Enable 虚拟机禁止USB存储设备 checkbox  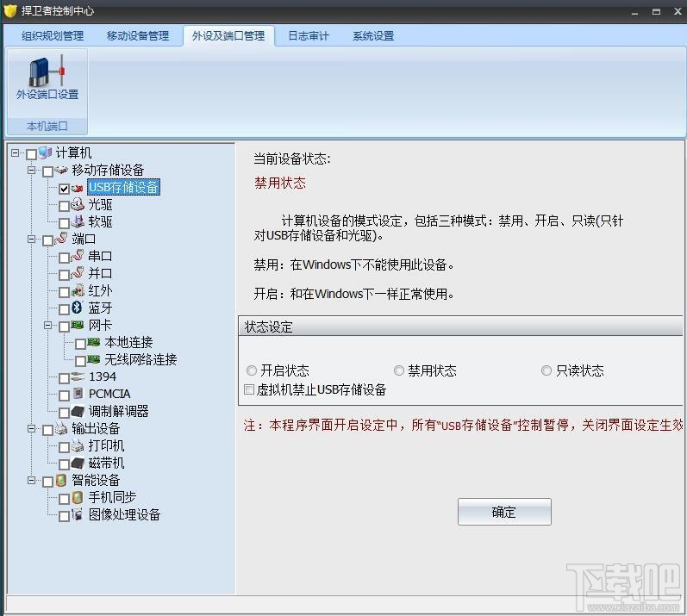click(x=249, y=389)
